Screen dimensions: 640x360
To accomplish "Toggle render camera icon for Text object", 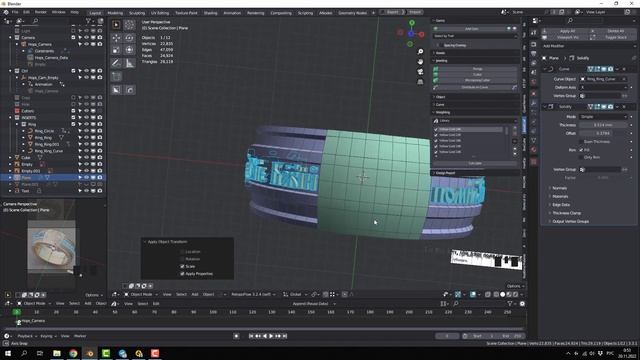I will point(100,191).
